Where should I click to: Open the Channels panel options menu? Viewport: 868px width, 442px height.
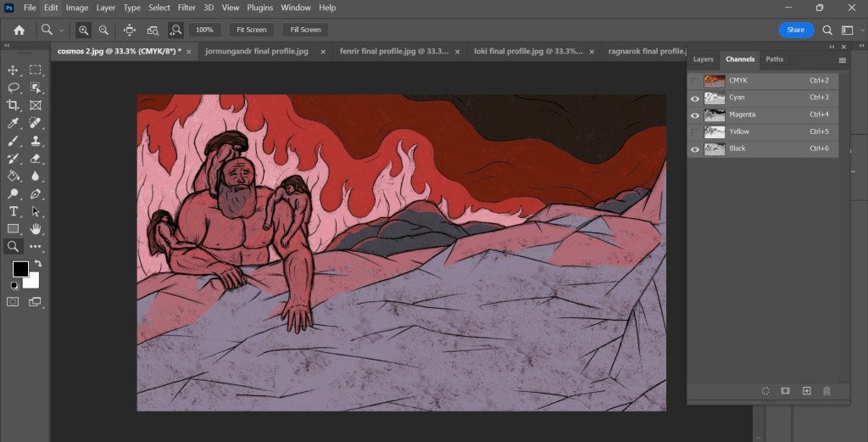point(842,60)
